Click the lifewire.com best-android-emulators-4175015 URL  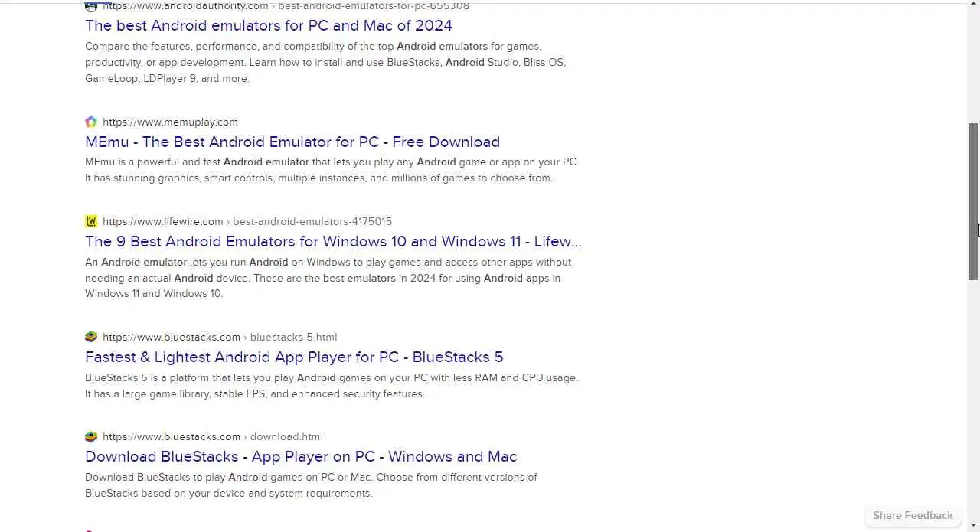[x=247, y=221]
